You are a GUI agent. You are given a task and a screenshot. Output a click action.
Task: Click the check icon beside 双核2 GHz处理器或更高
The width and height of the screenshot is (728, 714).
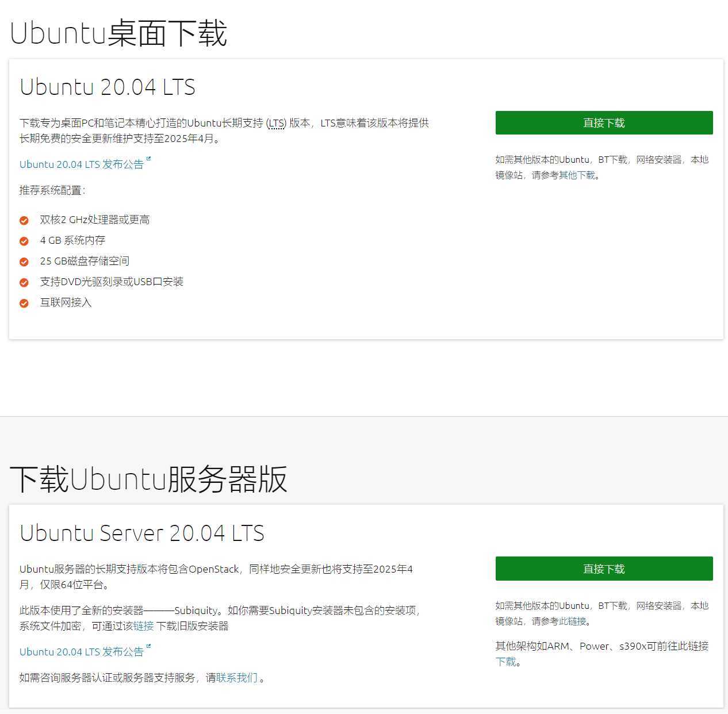click(24, 220)
